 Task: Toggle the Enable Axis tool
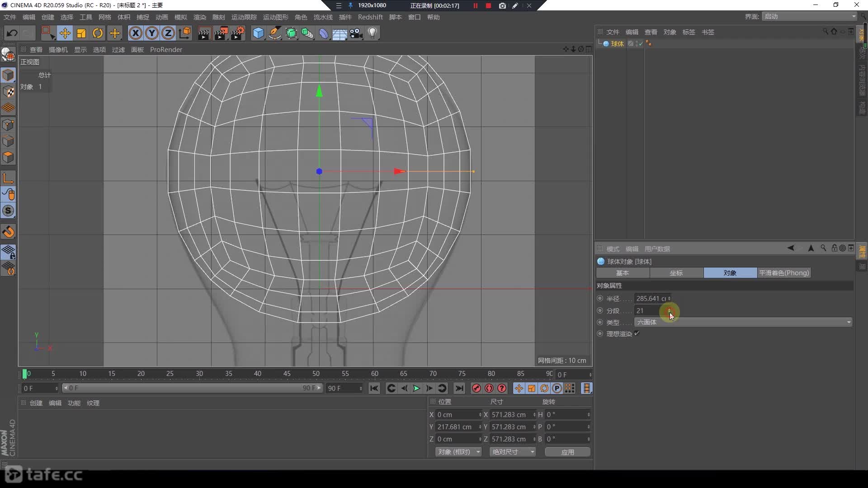tap(8, 178)
